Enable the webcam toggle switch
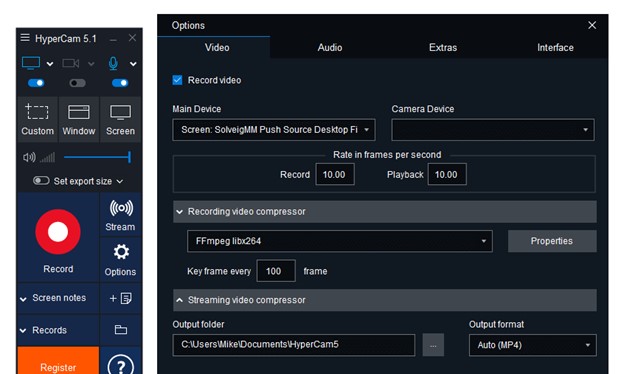 point(77,83)
